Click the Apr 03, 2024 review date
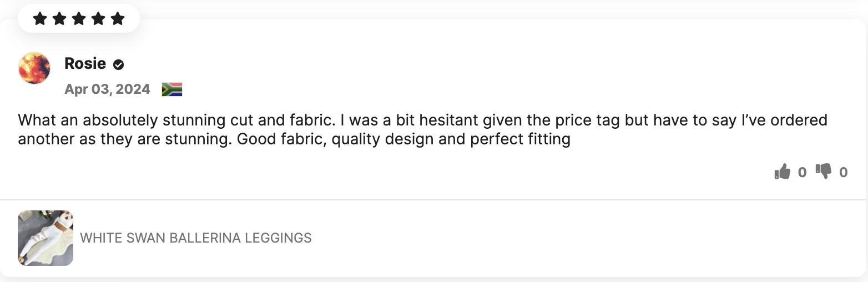 (x=107, y=89)
